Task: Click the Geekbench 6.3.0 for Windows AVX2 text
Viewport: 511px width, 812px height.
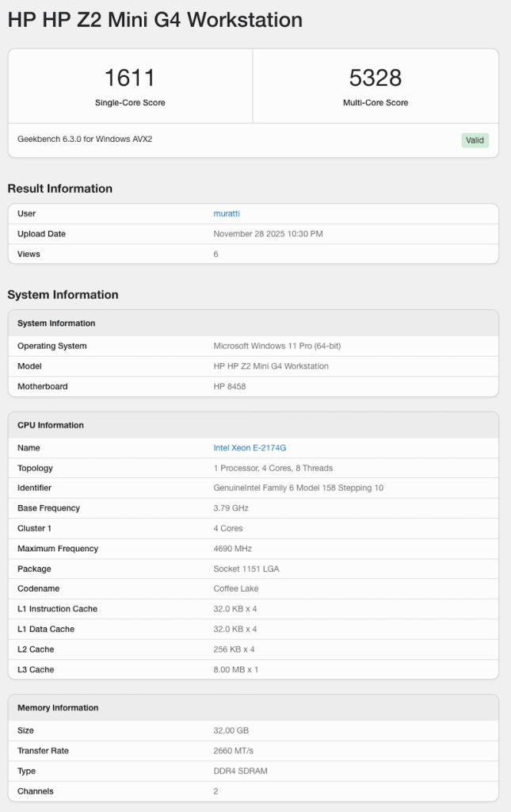Action: coord(85,139)
